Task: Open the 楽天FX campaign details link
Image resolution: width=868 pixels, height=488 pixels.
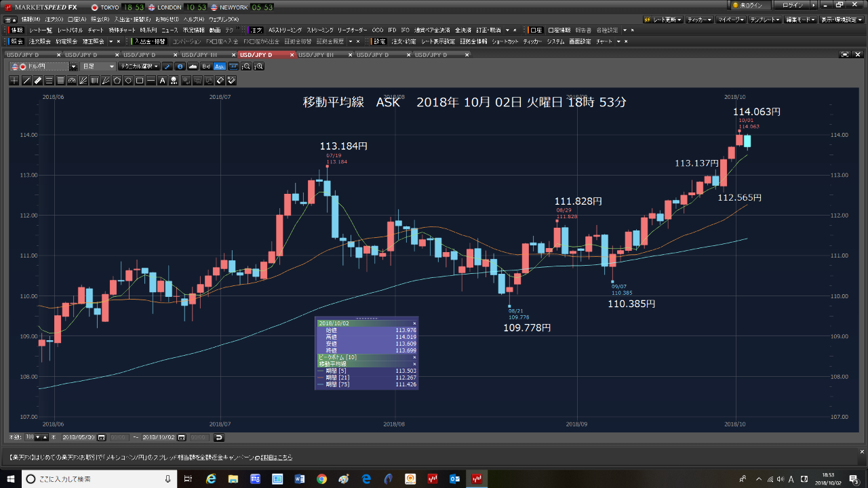Action: coord(149,457)
